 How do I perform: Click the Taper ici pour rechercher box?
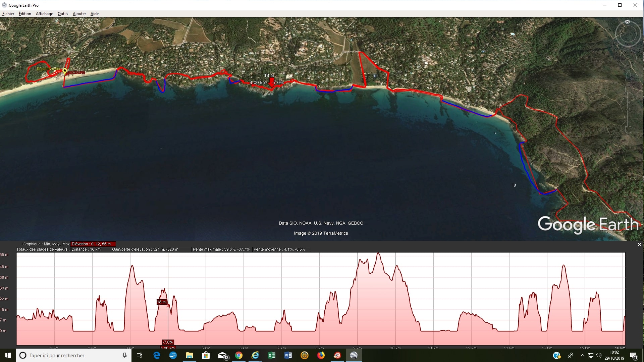click(73, 355)
